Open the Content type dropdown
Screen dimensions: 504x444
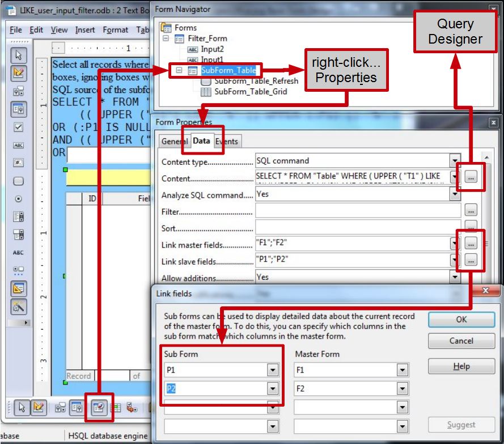[x=455, y=161]
